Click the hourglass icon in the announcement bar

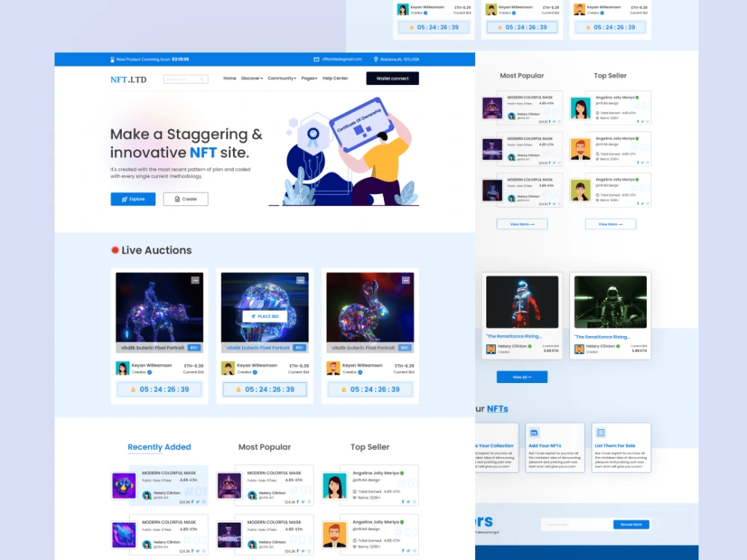[x=113, y=60]
